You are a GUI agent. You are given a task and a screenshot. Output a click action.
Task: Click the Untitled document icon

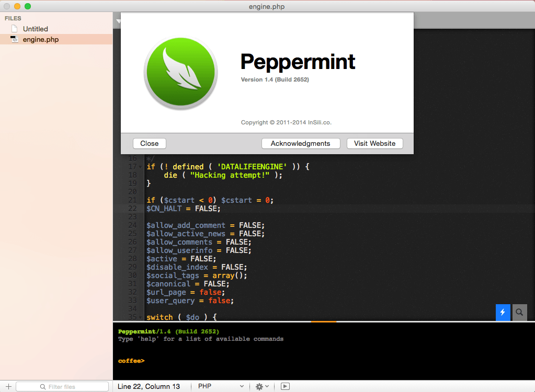pyautogui.click(x=14, y=29)
